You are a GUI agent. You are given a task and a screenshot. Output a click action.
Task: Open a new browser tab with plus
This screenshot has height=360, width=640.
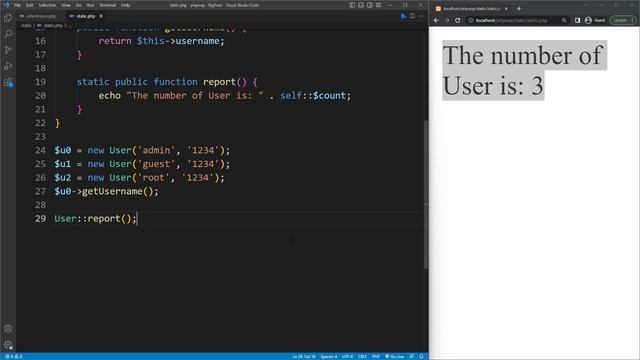pyautogui.click(x=519, y=9)
